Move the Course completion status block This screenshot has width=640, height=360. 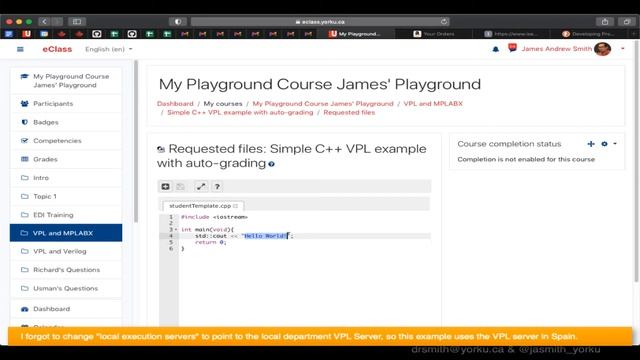pyautogui.click(x=591, y=144)
